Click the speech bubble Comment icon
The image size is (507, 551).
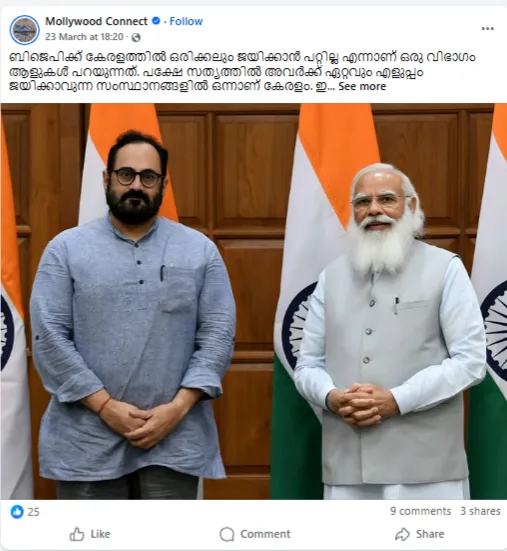pyautogui.click(x=227, y=534)
